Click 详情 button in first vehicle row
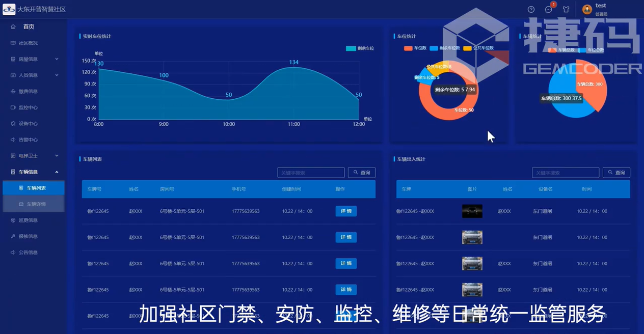The height and width of the screenshot is (334, 644). (x=346, y=211)
